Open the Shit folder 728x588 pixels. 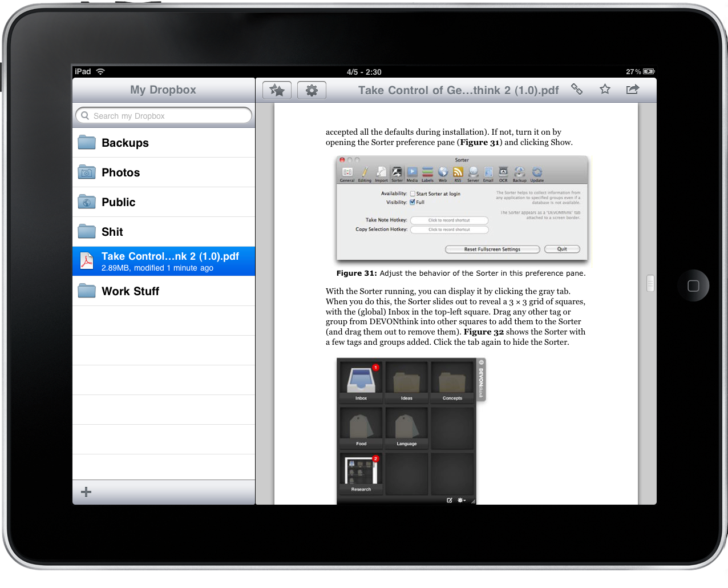[164, 232]
